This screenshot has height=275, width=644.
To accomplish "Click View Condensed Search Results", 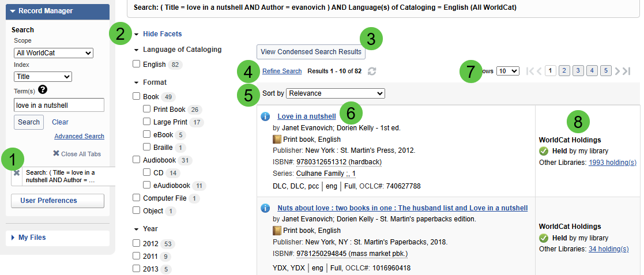I will click(x=311, y=52).
